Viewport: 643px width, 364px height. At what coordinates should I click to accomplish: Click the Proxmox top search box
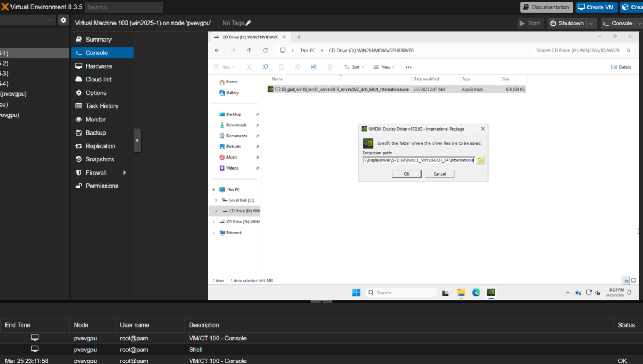click(124, 7)
